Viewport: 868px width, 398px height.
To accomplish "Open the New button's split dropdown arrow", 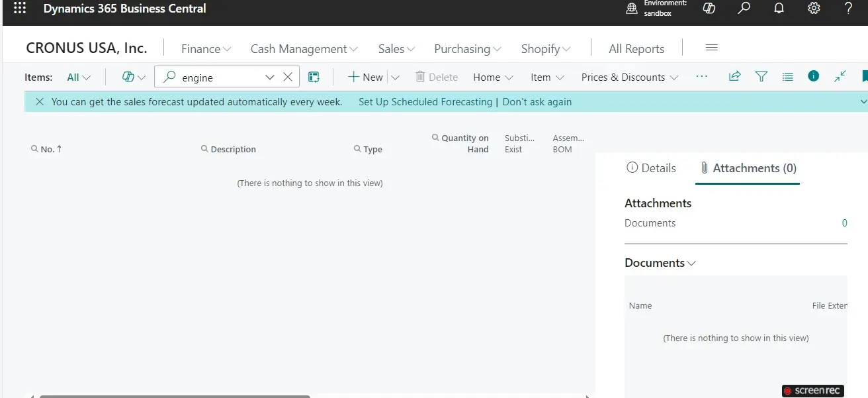I will 395,77.
